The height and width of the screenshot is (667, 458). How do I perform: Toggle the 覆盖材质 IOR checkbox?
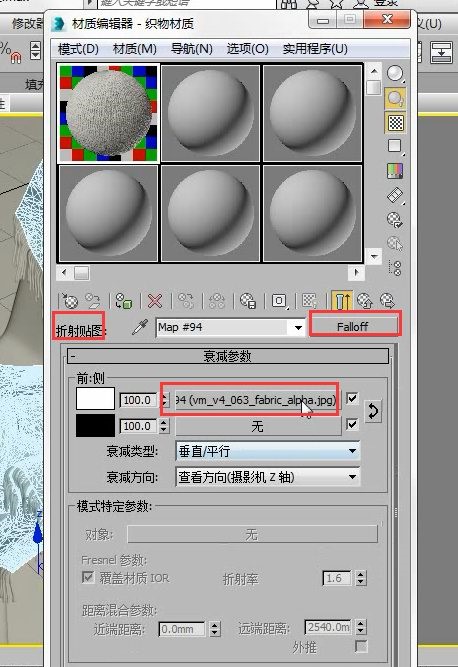[x=88, y=577]
